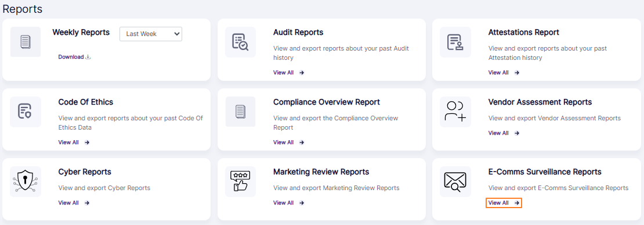Click the arrow icon beside Audit Reports View All

[x=302, y=73]
